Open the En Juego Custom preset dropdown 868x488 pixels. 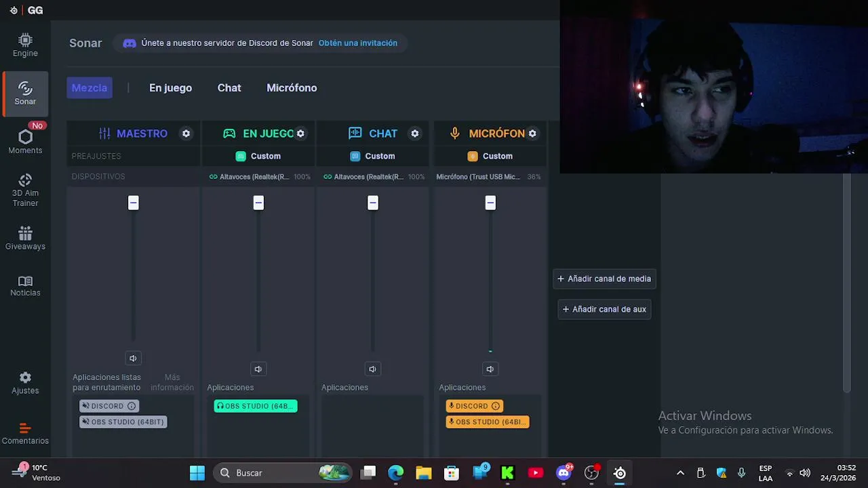[258, 156]
